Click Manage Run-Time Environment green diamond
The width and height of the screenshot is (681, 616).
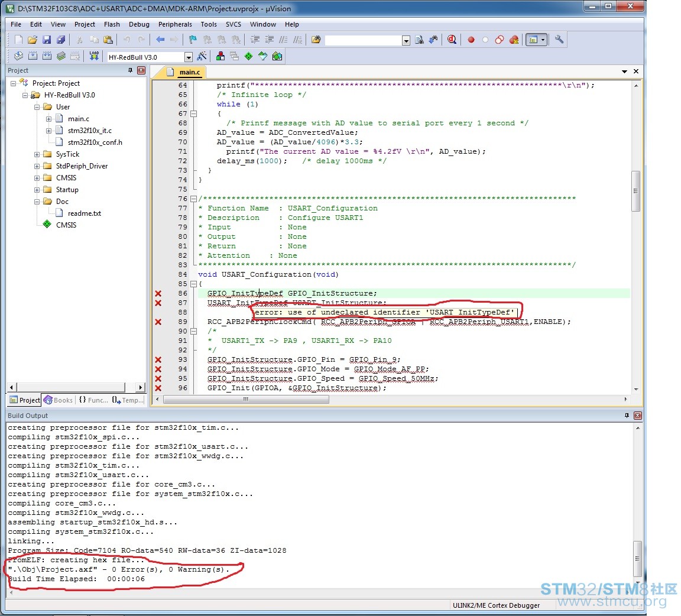[248, 56]
